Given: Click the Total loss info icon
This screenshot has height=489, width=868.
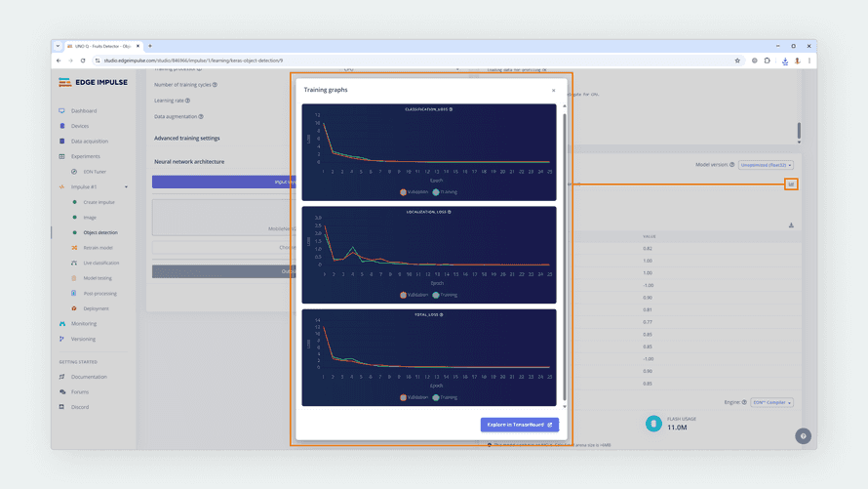Looking at the screenshot, I should pyautogui.click(x=441, y=314).
